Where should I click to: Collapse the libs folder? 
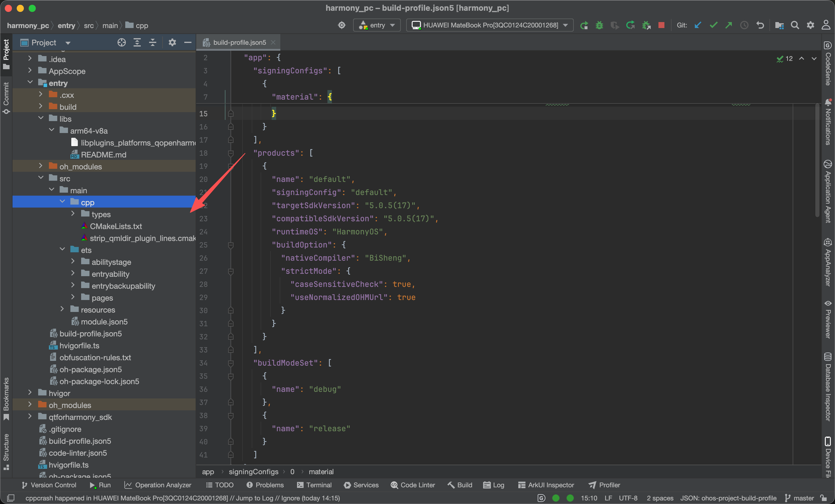tap(41, 119)
